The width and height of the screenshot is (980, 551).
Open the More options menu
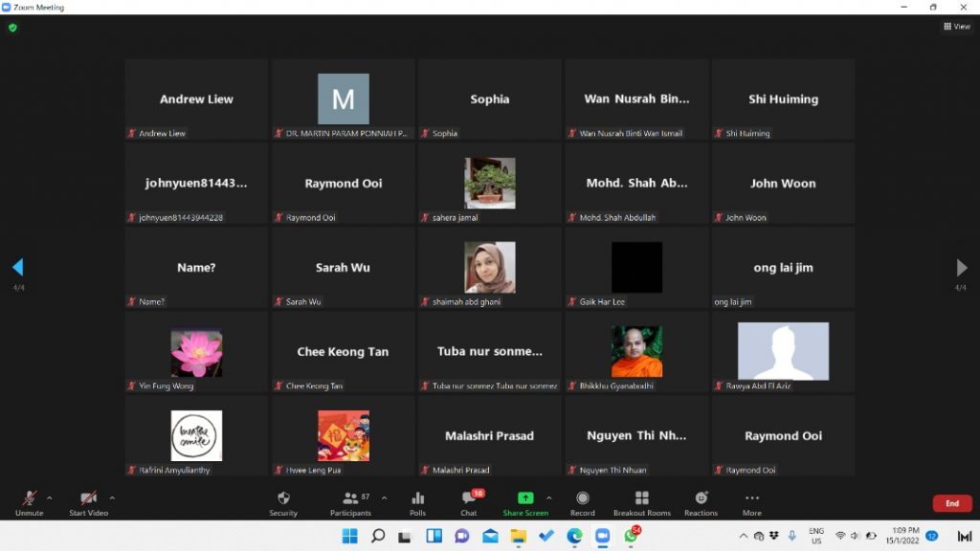tap(752, 503)
